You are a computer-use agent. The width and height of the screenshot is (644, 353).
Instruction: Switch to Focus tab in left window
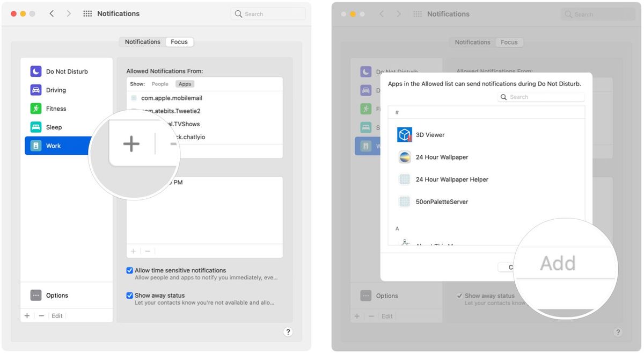pos(179,42)
